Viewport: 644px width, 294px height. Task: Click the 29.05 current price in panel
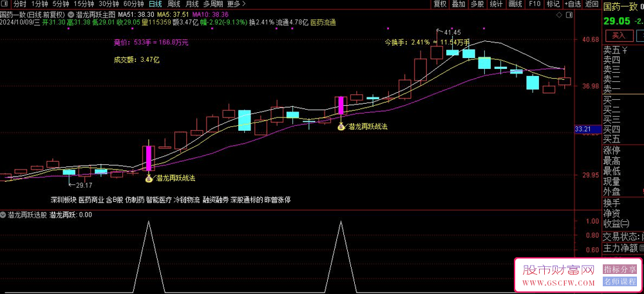[x=617, y=21]
